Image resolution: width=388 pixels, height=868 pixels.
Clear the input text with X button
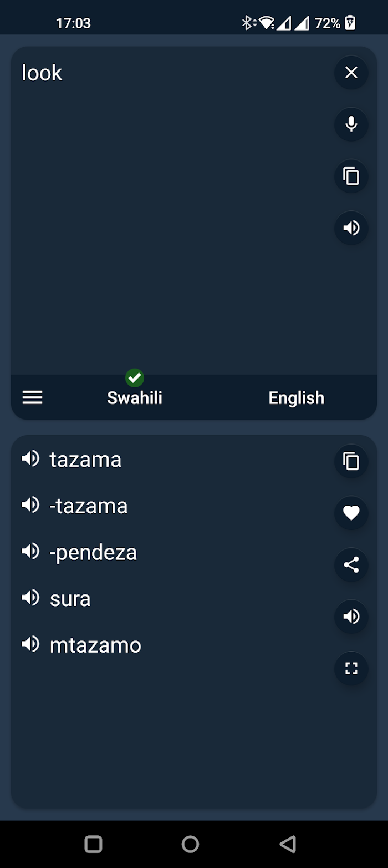(x=351, y=73)
